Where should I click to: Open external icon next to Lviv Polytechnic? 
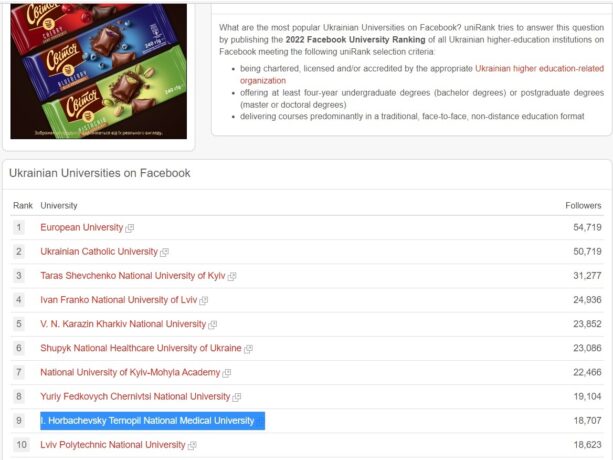point(192,445)
